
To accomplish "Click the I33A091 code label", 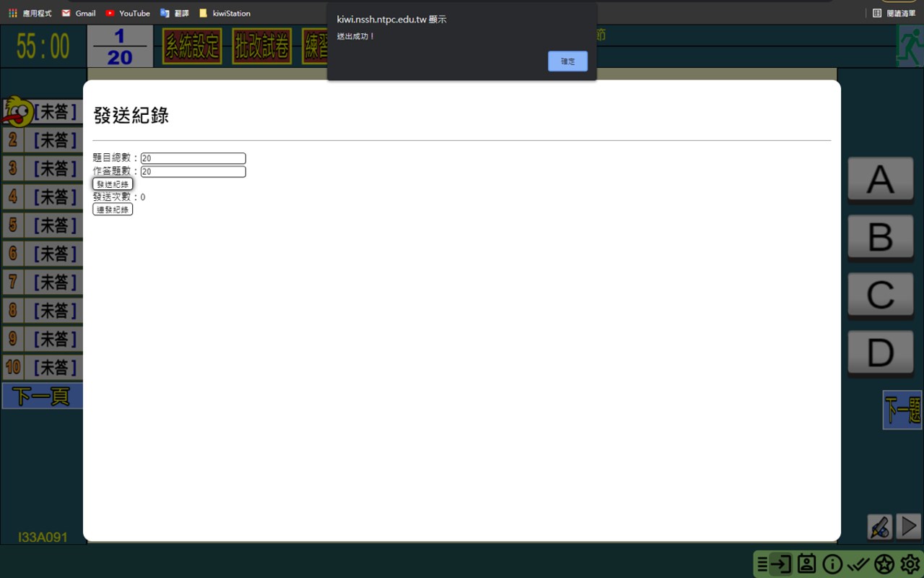I will [43, 538].
